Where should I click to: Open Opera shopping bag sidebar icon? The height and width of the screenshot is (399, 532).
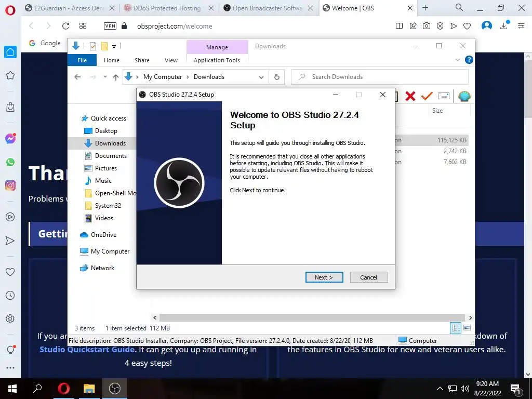pos(10,107)
